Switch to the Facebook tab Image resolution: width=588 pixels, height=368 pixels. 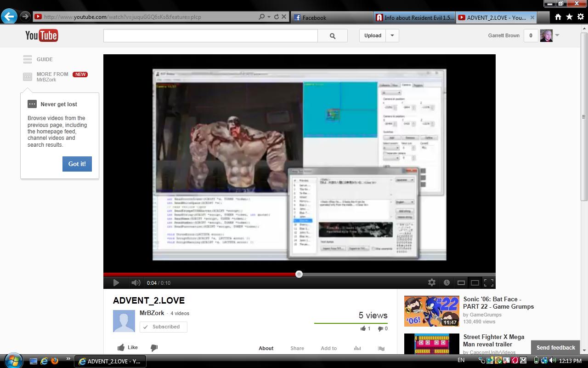(x=332, y=17)
